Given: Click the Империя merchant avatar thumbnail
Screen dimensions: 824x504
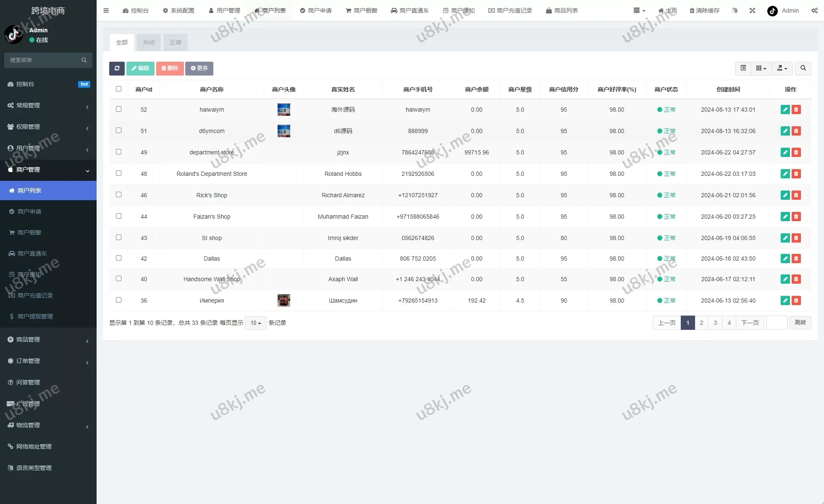Looking at the screenshot, I should [284, 300].
